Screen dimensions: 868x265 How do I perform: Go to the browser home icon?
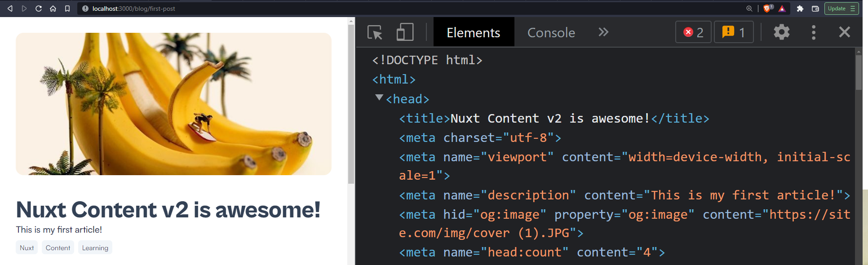[53, 9]
